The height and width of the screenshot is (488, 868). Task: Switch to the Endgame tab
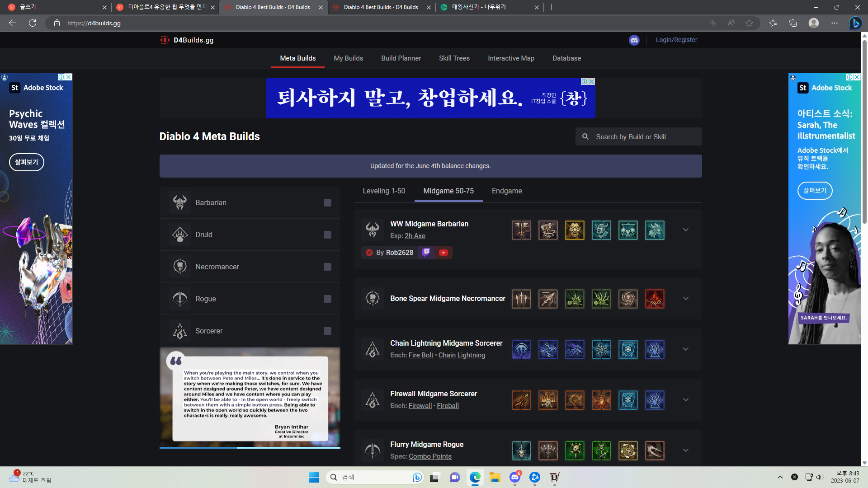click(x=507, y=191)
